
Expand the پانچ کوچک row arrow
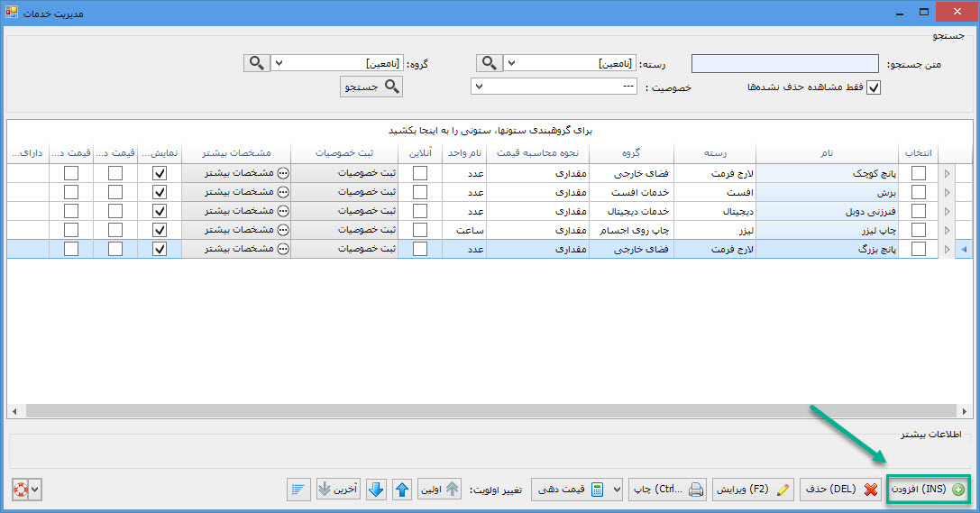coord(947,173)
